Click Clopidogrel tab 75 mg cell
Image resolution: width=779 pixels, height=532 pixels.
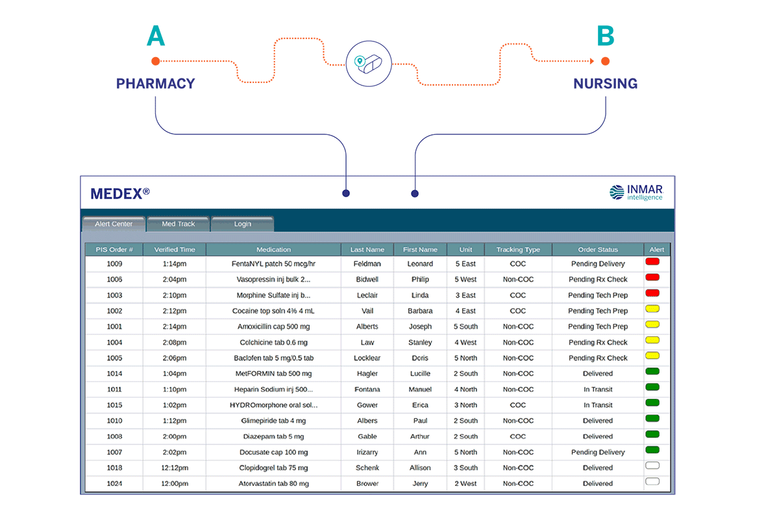point(273,468)
